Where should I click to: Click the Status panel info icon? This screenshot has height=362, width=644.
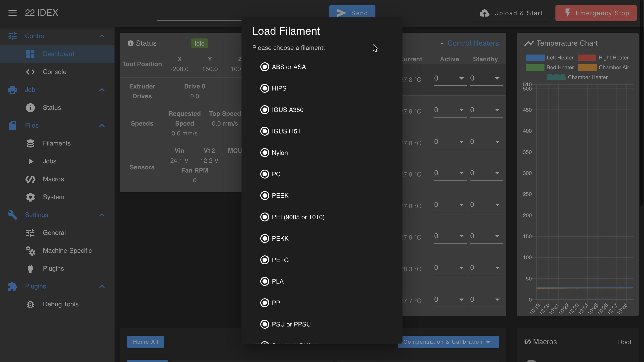point(130,44)
